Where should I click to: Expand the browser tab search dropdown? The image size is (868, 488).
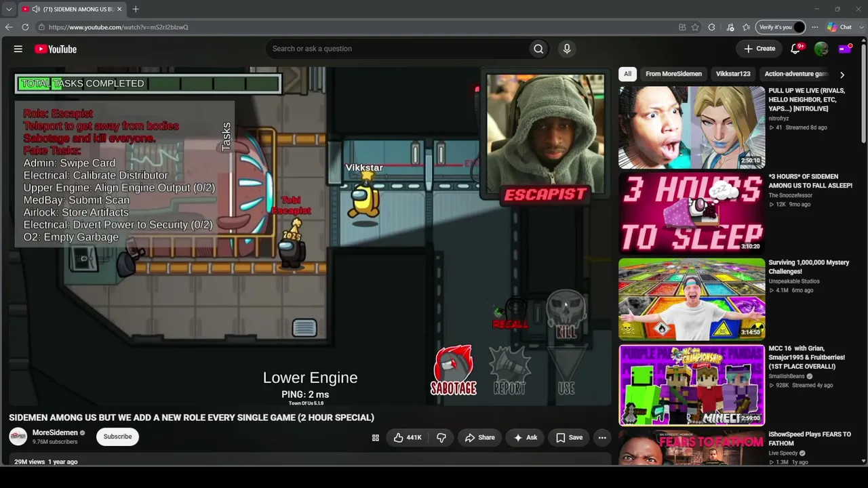[x=9, y=9]
